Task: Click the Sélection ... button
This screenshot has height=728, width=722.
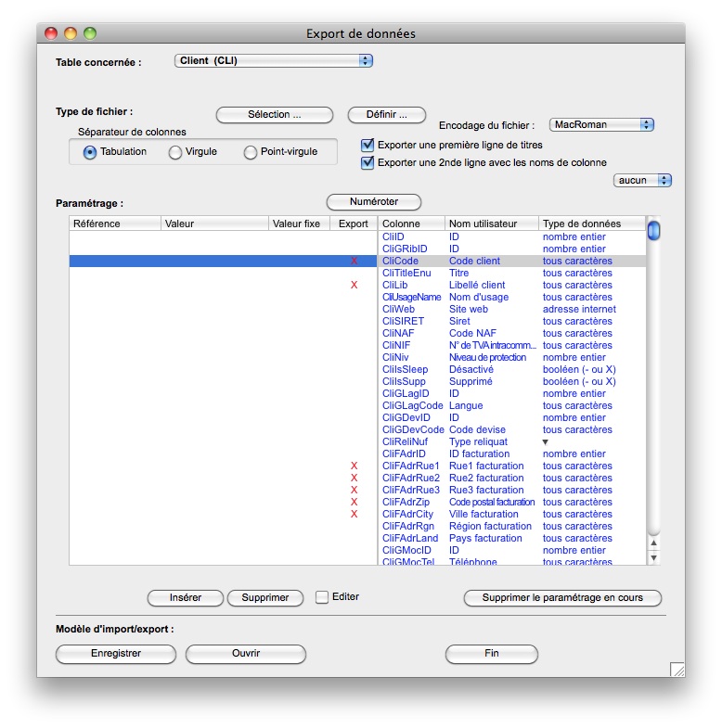Action: pos(275,115)
